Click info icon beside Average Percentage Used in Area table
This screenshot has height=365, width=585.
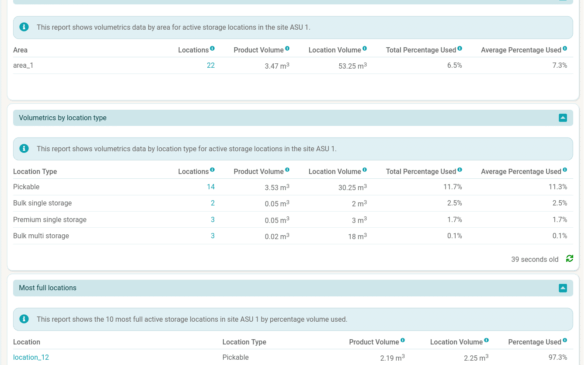pyautogui.click(x=565, y=48)
